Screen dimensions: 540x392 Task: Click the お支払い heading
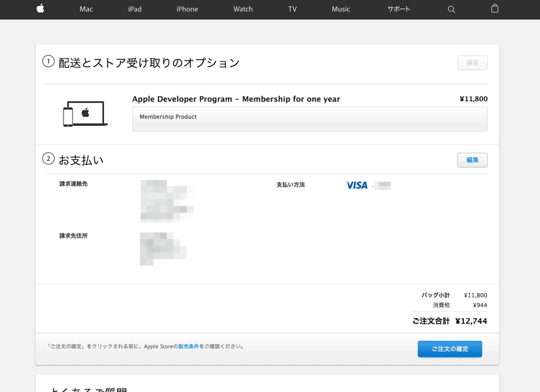(x=81, y=161)
